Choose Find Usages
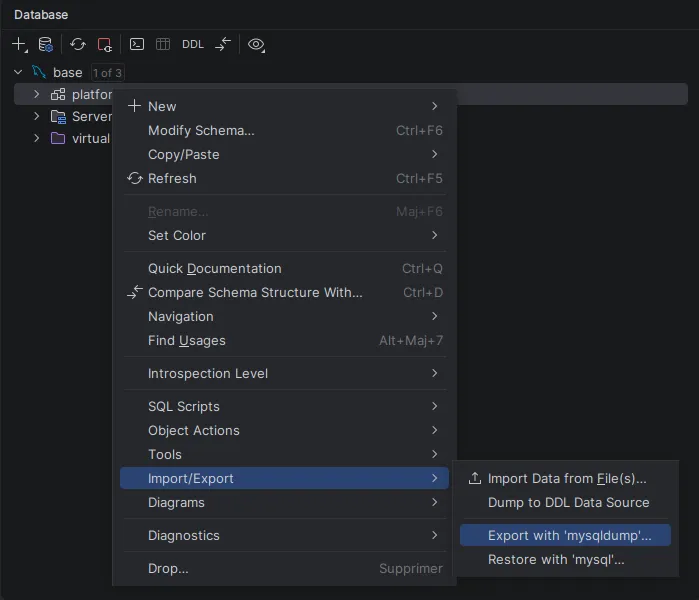The image size is (699, 600). [284, 341]
